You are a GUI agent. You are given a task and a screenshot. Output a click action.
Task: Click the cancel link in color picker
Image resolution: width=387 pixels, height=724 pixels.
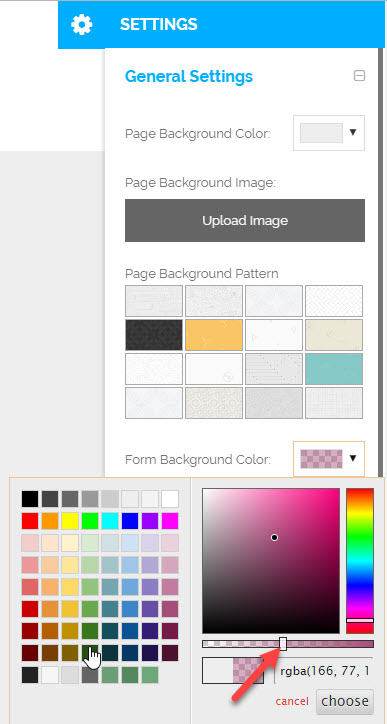click(x=292, y=701)
